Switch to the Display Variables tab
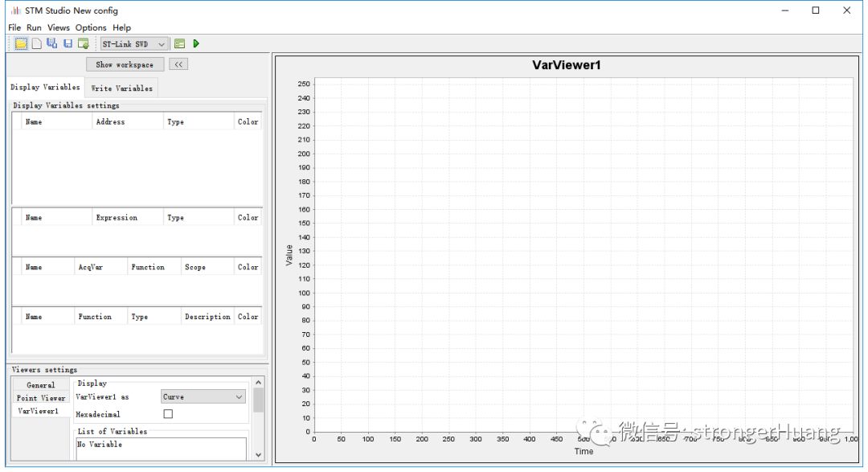 tap(45, 87)
